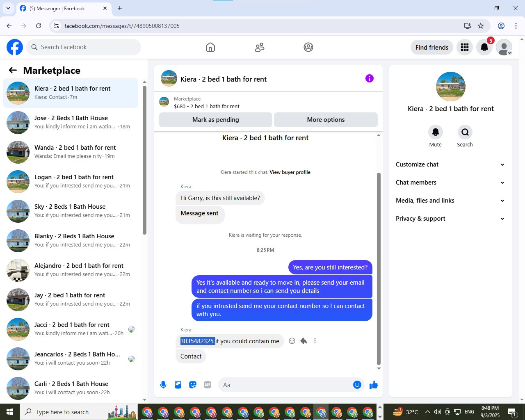Click the conversation list scrollbar
Viewport: 525px width, 420px height.
pyautogui.click(x=144, y=160)
